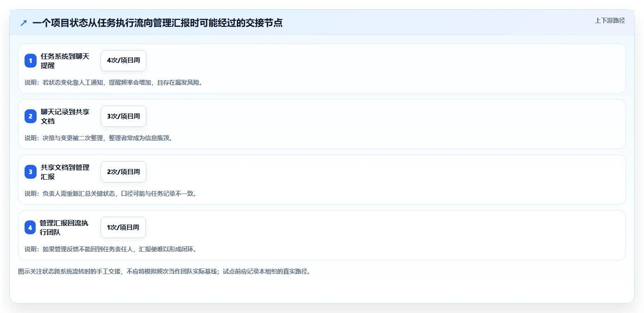Click the note about 负责人需重新汇总关键状态
644x313 pixels.
coord(111,194)
